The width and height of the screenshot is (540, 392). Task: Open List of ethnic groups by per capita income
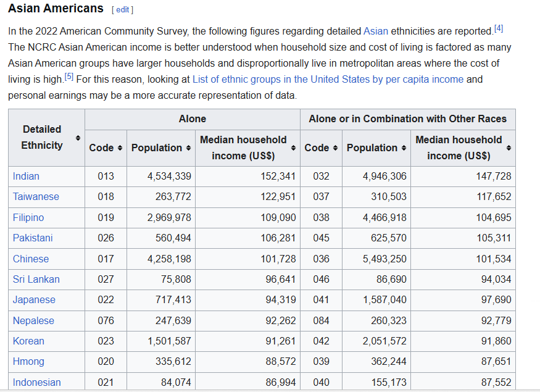tap(328, 79)
